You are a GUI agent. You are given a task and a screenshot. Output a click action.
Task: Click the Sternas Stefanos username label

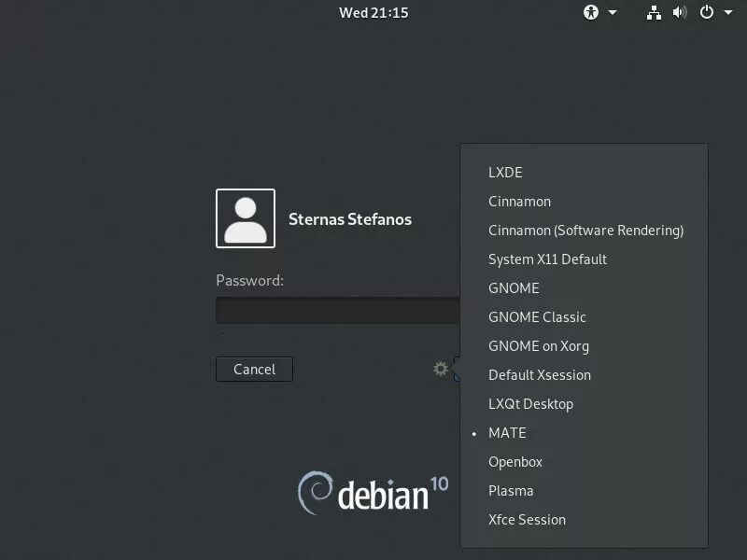[350, 219]
